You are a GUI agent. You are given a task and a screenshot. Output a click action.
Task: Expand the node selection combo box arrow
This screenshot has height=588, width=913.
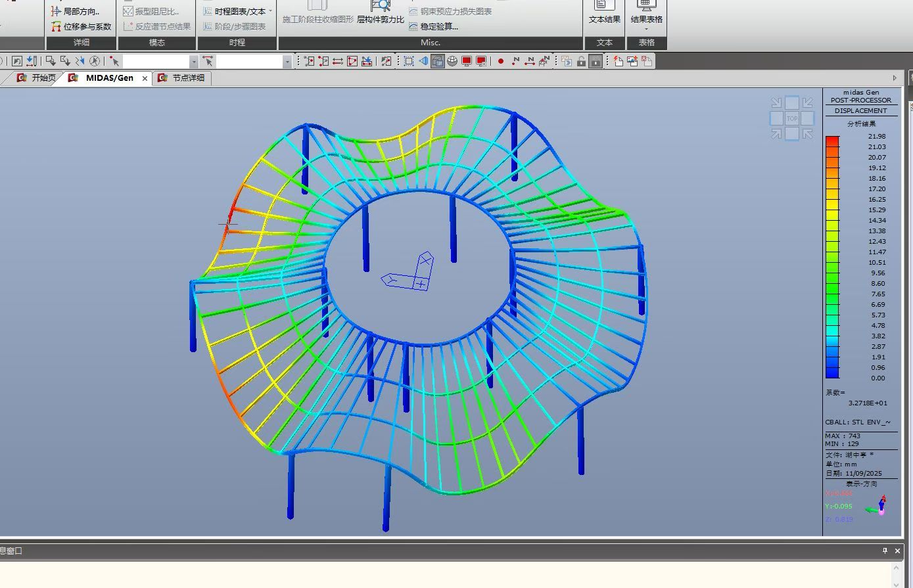[193, 61]
